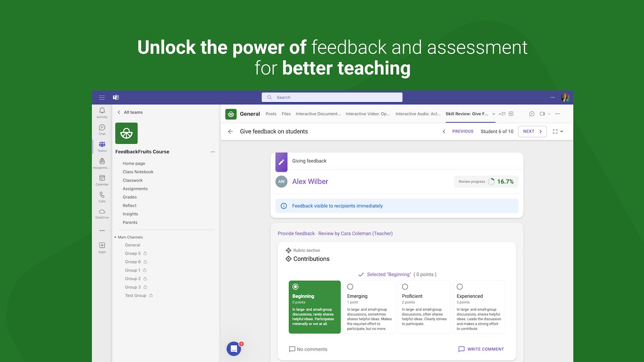Click the user profile avatar
The height and width of the screenshot is (362, 644).
click(565, 98)
